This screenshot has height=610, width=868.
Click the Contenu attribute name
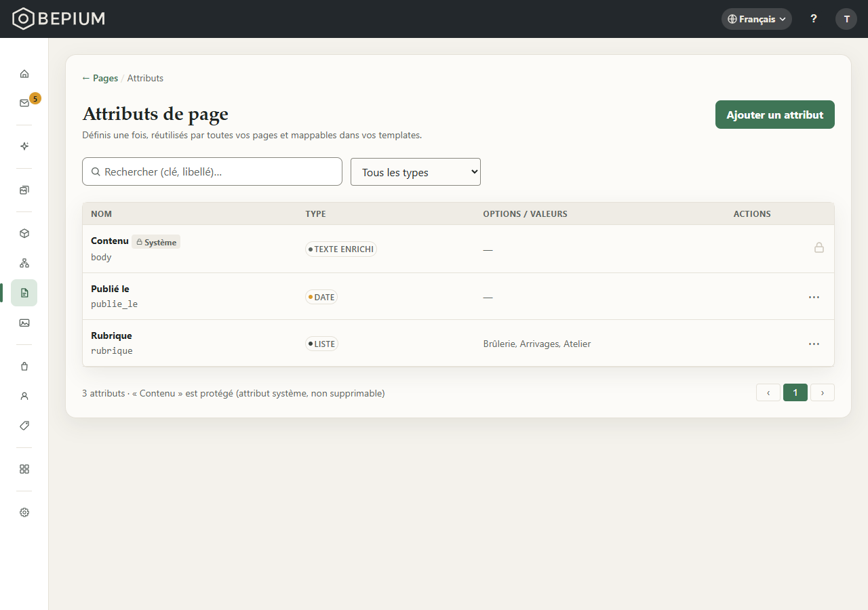[110, 241]
